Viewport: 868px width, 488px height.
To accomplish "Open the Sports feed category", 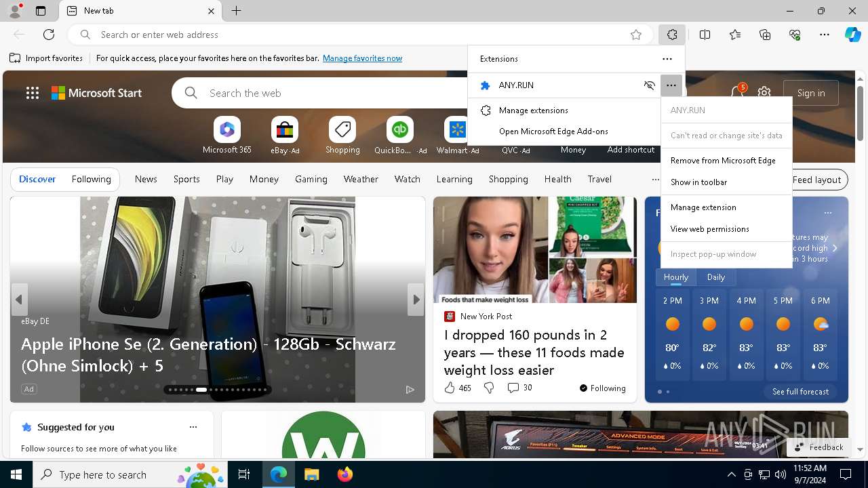I will coord(186,179).
